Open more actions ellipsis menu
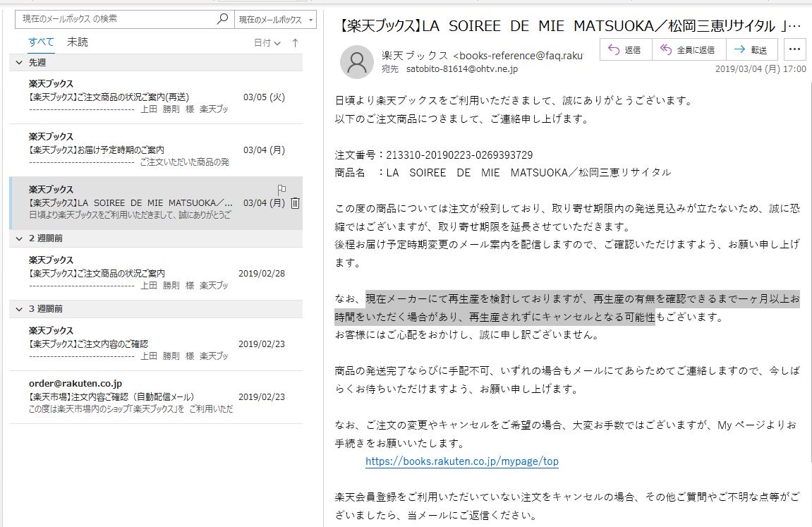This screenshot has height=527, width=812. click(x=794, y=49)
